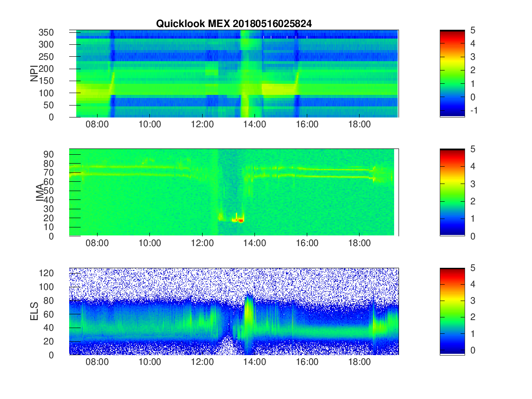Click the IMA panel colorbar
Viewport: 532px width, 399px height.
pyautogui.click(x=452, y=192)
